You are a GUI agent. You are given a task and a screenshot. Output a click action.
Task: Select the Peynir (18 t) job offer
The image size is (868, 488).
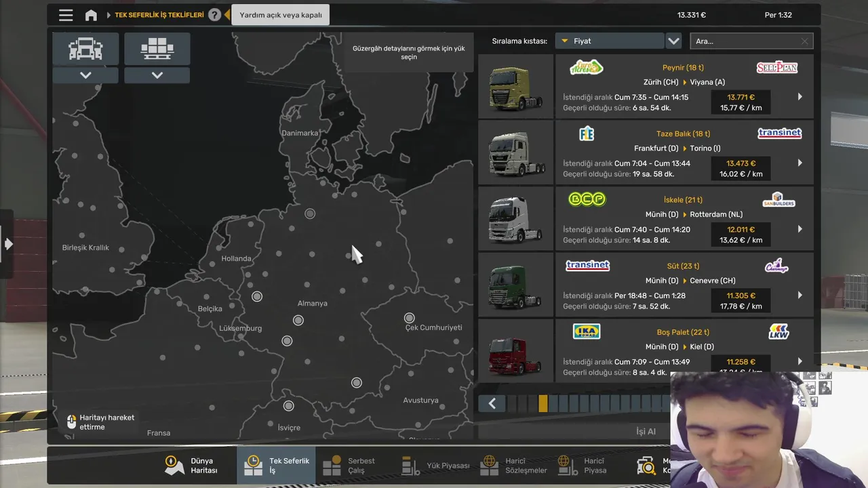tap(684, 86)
